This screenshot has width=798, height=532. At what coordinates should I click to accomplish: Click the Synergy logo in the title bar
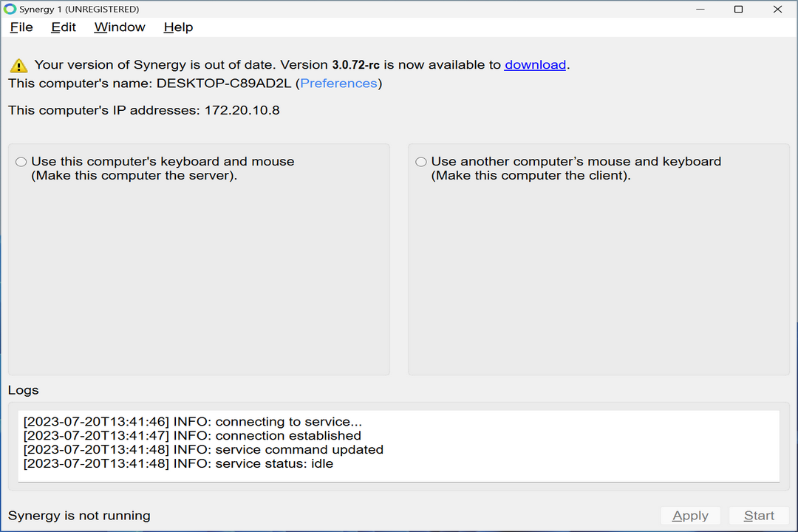[x=10, y=9]
